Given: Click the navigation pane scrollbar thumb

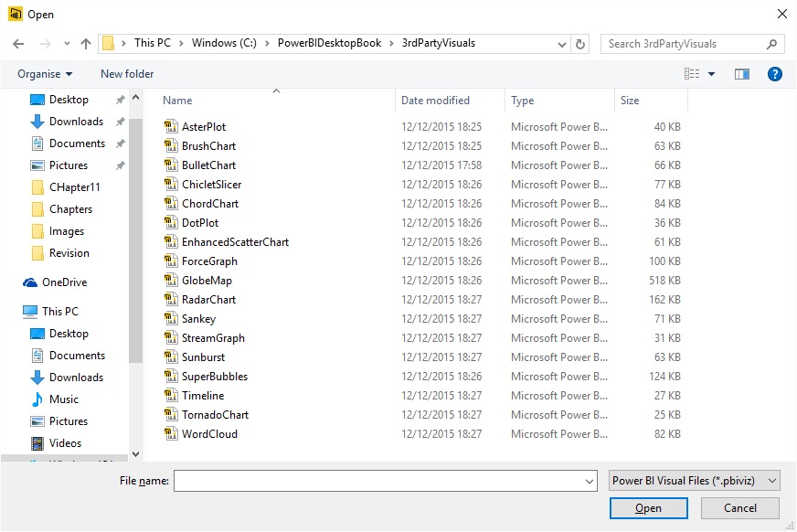Looking at the screenshot, I should (x=135, y=240).
